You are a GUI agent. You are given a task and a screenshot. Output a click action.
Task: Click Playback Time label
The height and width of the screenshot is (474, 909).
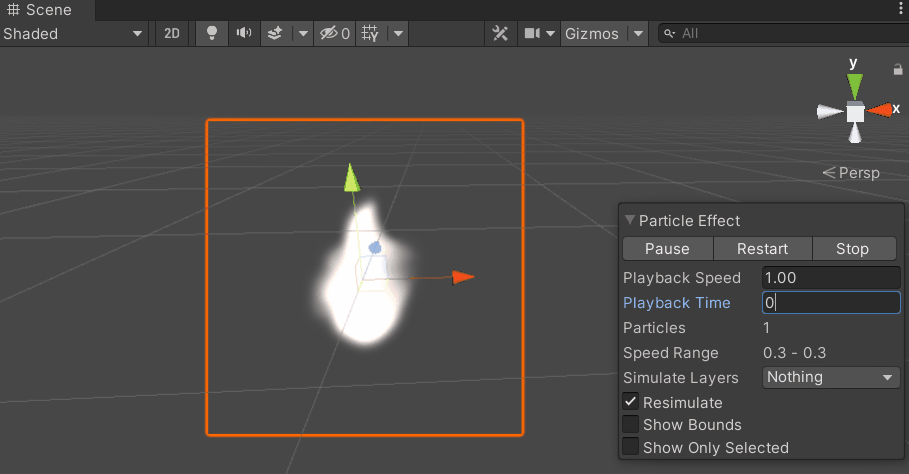coord(677,302)
